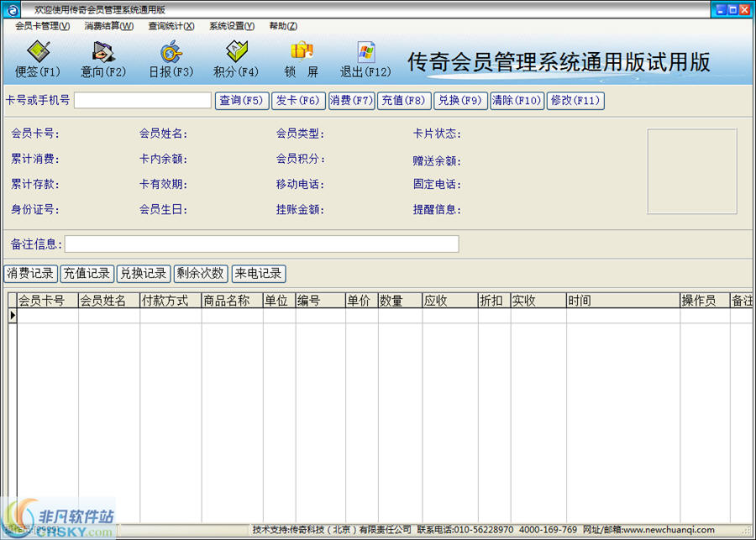
Task: Open the 意向(F2) intention tool
Action: [103, 60]
